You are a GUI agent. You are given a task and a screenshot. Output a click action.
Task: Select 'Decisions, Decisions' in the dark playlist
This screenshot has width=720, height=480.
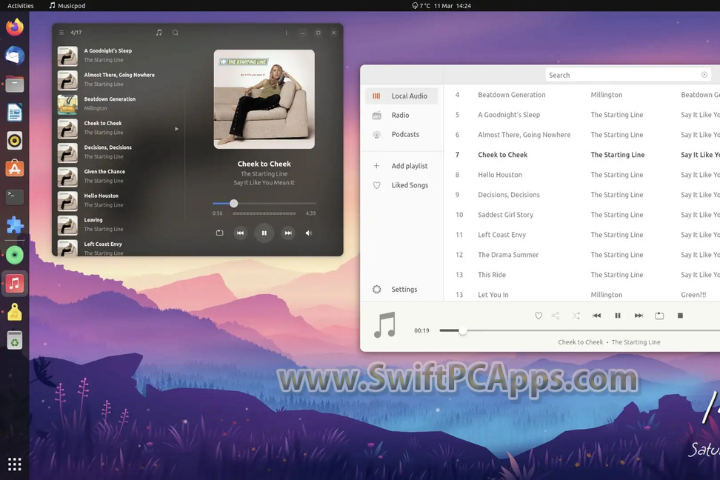coord(119,152)
